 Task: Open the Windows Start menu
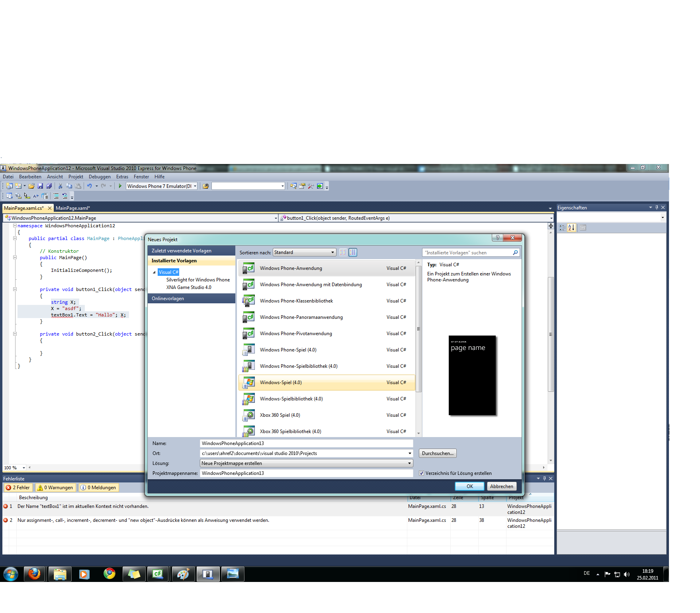click(11, 574)
